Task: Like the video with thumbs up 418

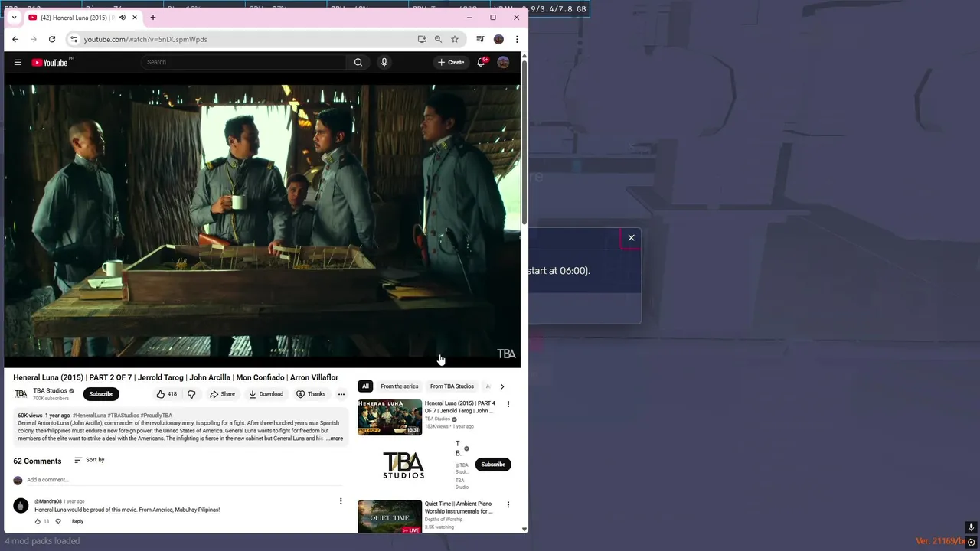Action: point(167,394)
